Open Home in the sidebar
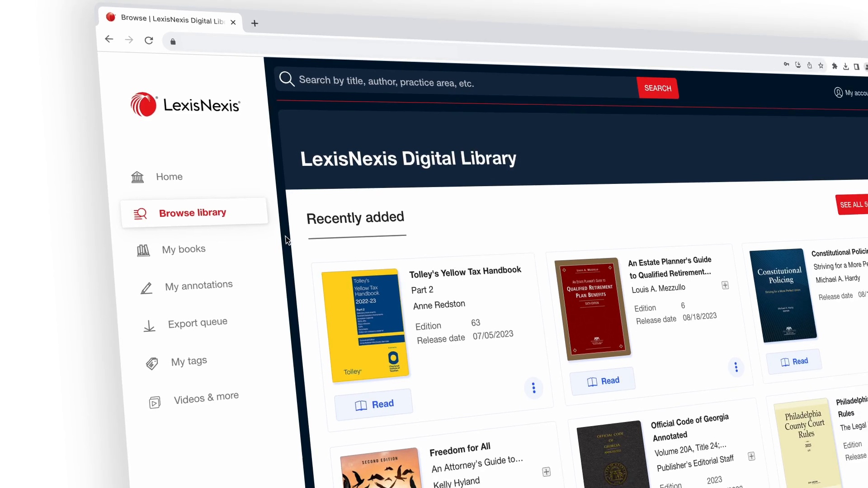This screenshot has width=868, height=488. (x=169, y=177)
